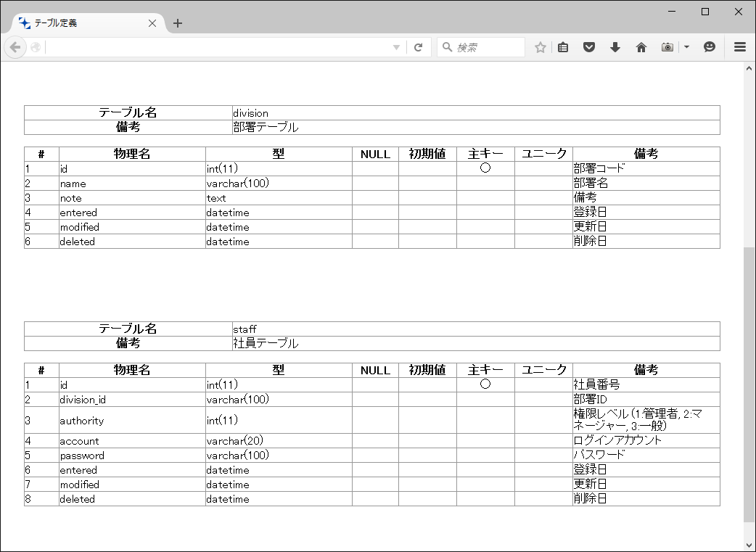Expand the camera icon dropdown arrow
This screenshot has height=552, width=756.
pos(686,47)
